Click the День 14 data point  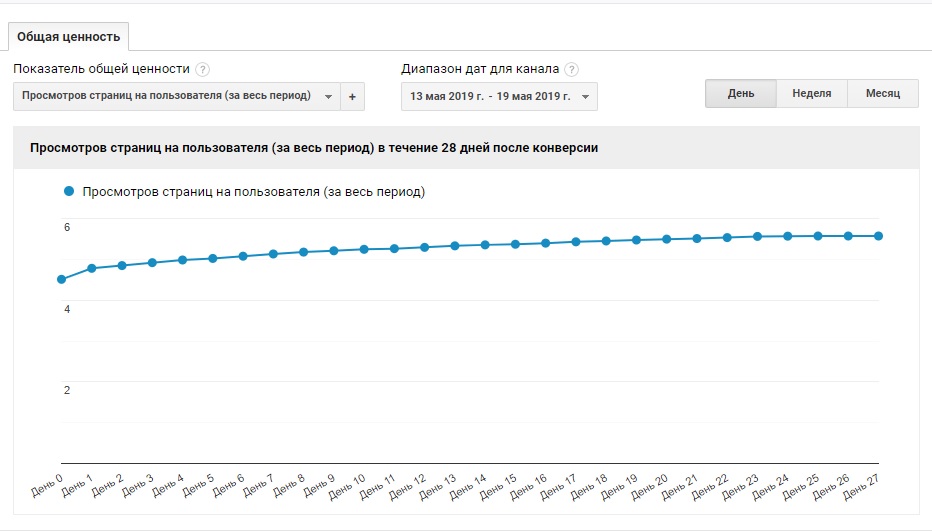(485, 245)
